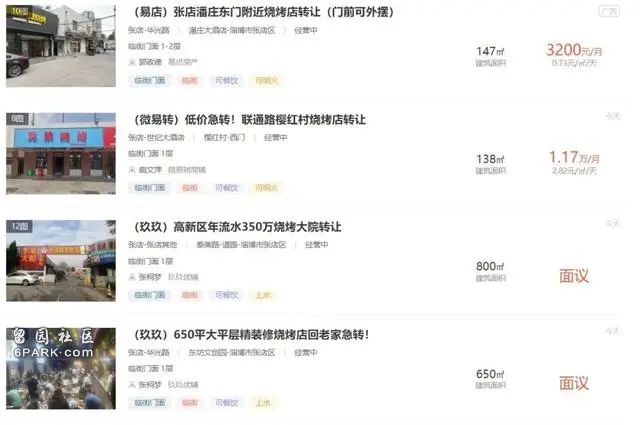View the blue-sign barbecue shop thumbnail
The height and width of the screenshot is (425, 640).
point(61,154)
